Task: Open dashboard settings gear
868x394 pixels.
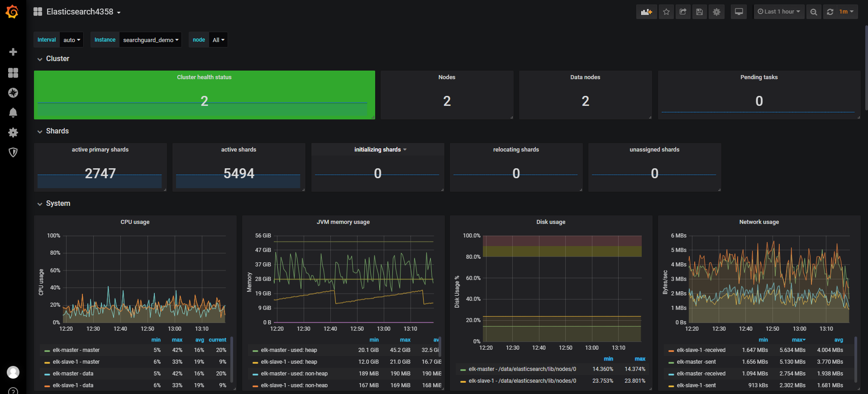Action: (x=716, y=12)
